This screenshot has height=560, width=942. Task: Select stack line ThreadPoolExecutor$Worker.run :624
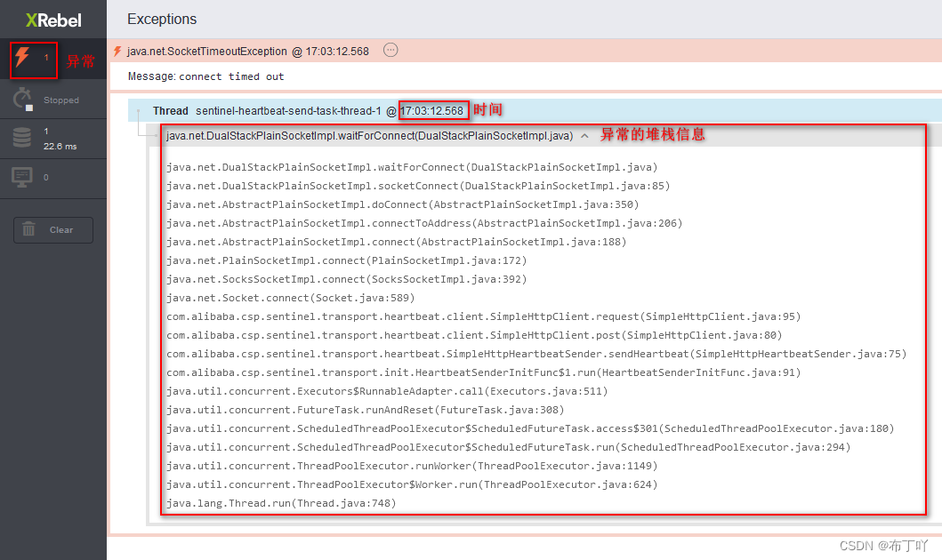[x=412, y=484]
